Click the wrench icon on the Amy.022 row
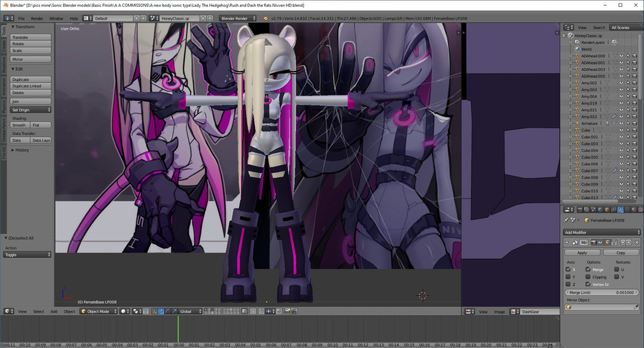644x348 pixels. coord(614,117)
